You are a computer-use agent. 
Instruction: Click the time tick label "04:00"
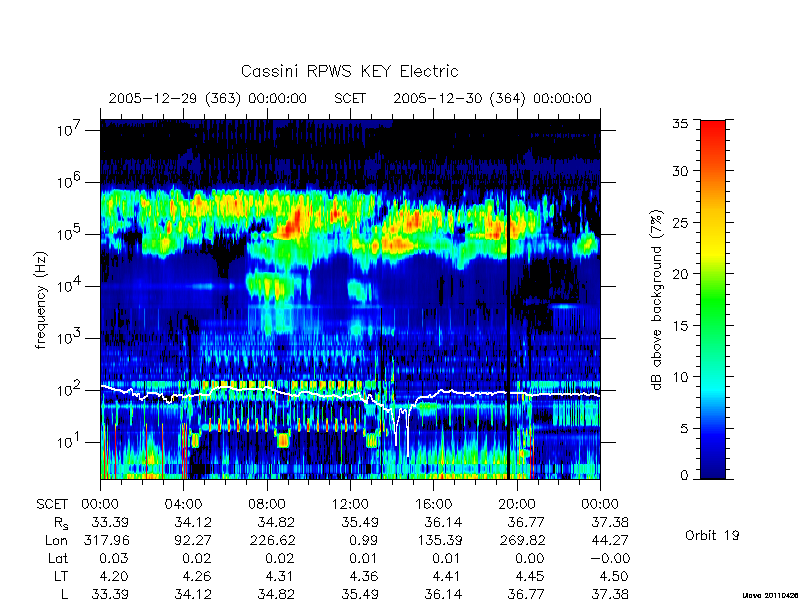(183, 505)
